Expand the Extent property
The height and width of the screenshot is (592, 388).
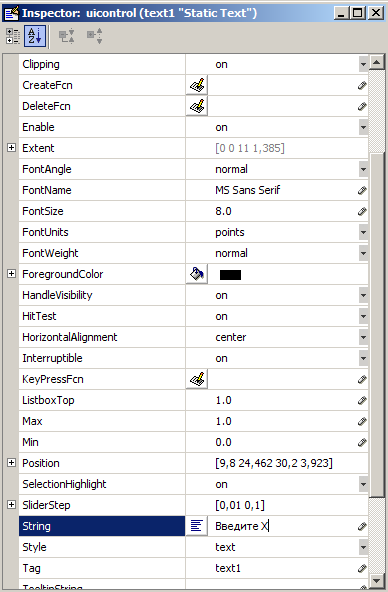[x=11, y=148]
